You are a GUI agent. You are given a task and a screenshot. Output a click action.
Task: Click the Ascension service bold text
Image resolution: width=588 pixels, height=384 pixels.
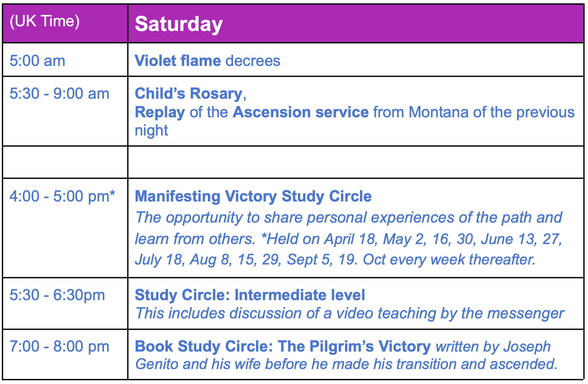tap(301, 112)
